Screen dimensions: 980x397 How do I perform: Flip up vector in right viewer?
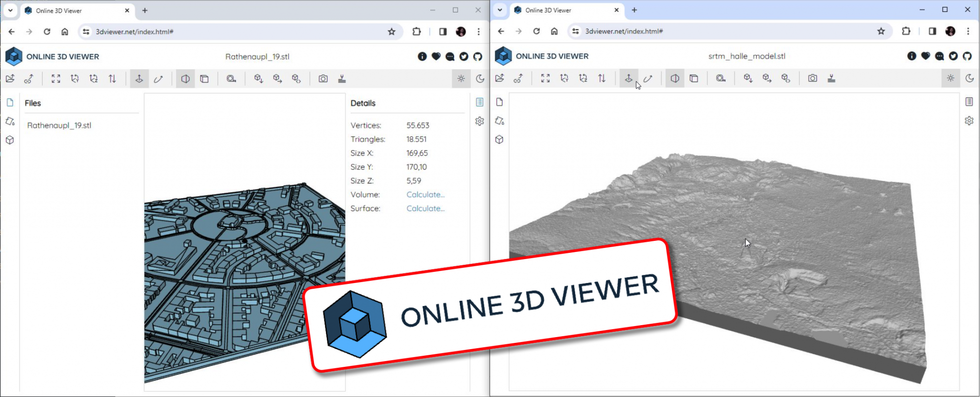(601, 78)
